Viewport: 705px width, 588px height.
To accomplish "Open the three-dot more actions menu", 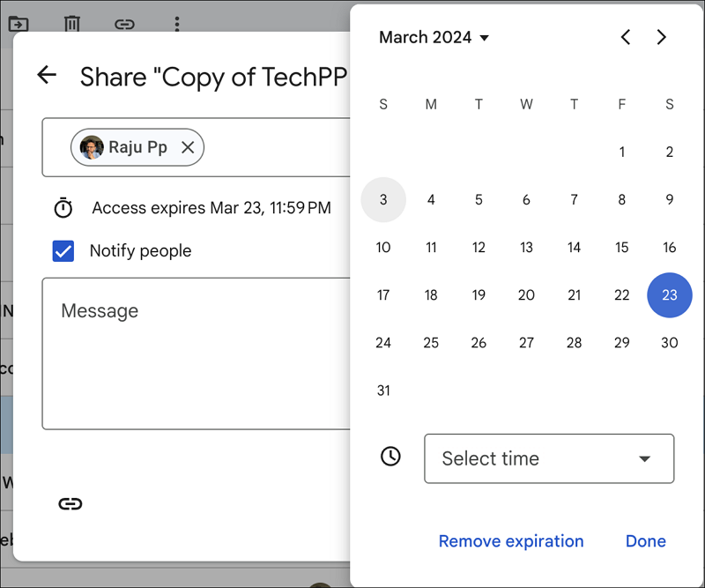I will click(177, 25).
